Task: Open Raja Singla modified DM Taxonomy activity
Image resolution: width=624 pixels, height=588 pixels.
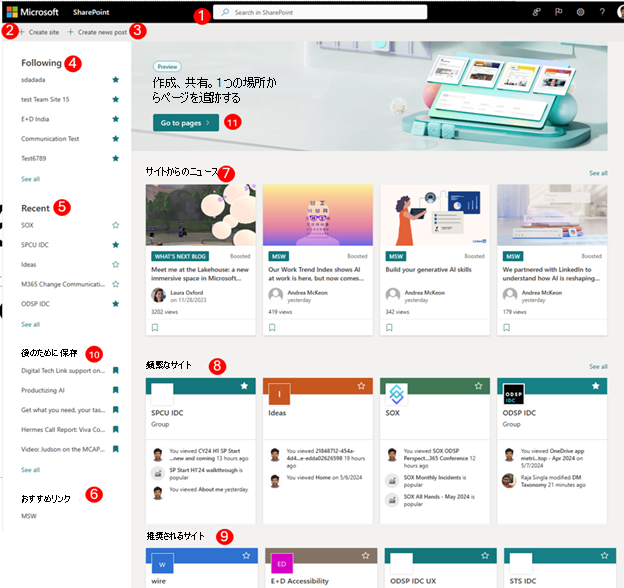Action: [553, 481]
